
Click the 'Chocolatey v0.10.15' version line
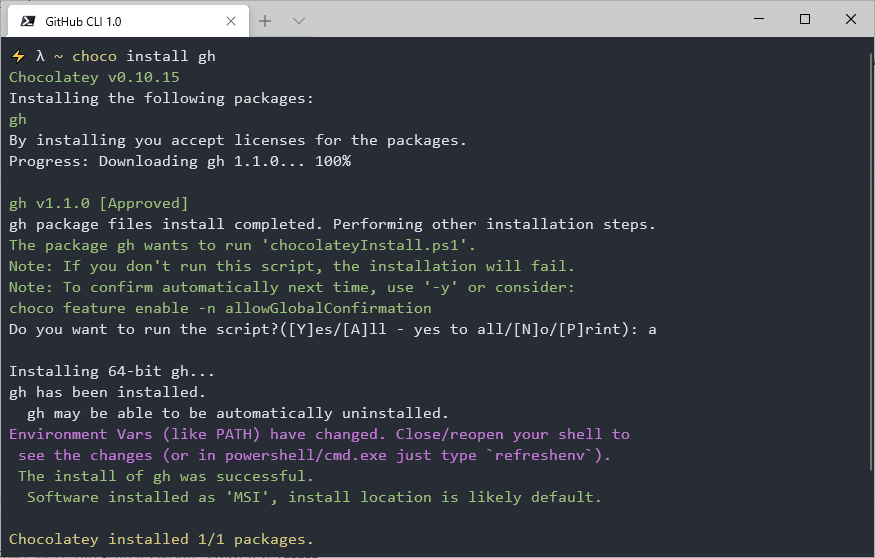[x=94, y=77]
